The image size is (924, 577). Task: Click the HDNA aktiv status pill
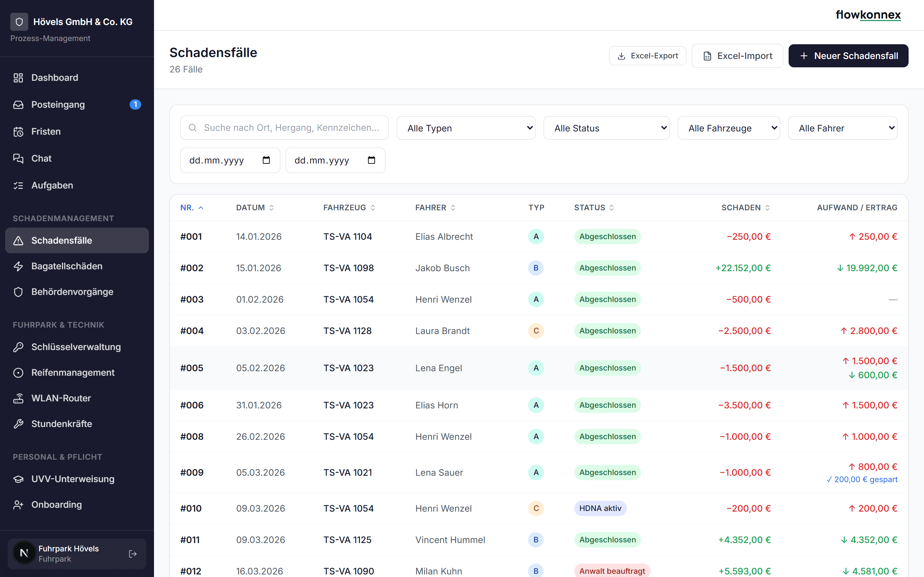coord(600,508)
